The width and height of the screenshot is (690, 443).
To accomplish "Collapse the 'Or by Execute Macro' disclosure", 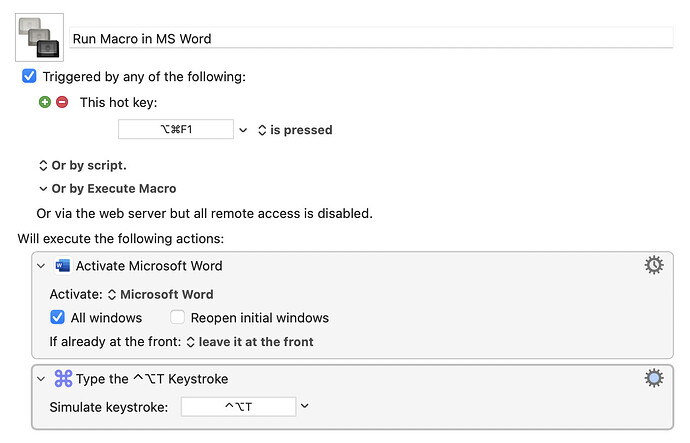I will [43, 189].
